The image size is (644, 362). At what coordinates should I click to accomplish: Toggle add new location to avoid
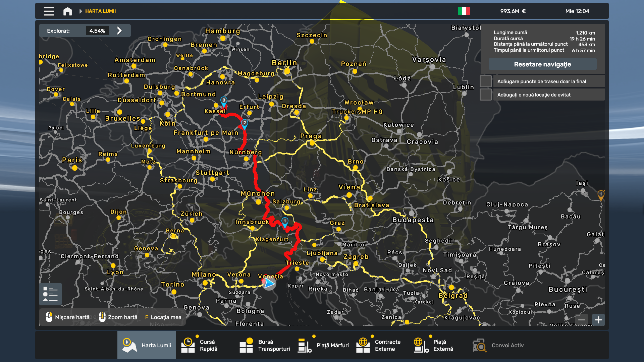(x=486, y=95)
